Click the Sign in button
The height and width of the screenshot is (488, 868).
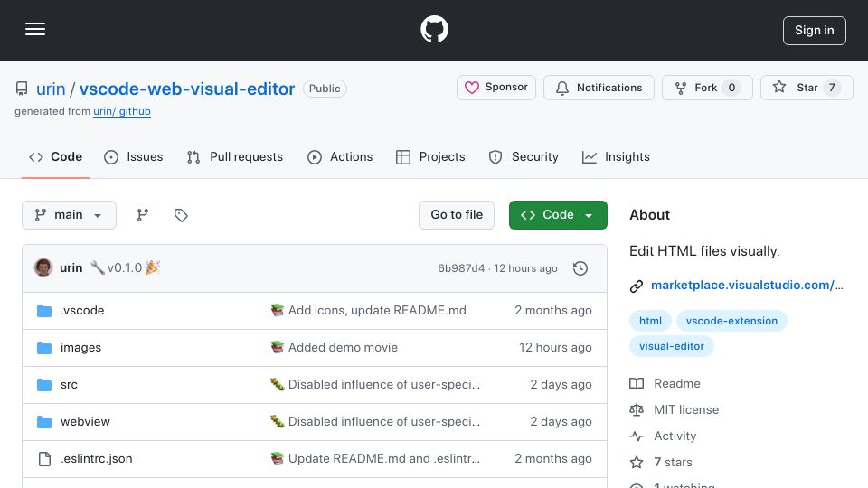tap(814, 31)
